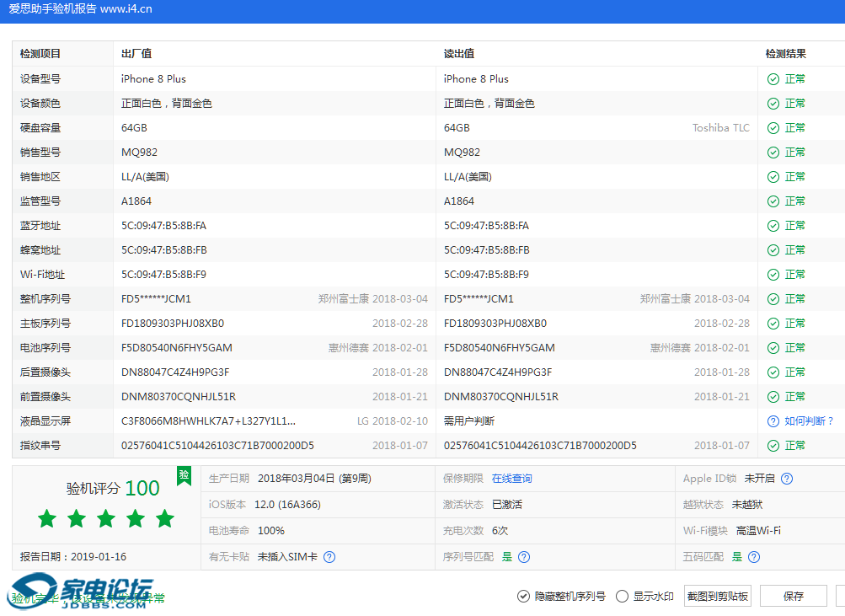Image resolution: width=845 pixels, height=616 pixels.
Task: Click title 爱思助手验机报告 www.i4.cn
Action: tap(80, 8)
